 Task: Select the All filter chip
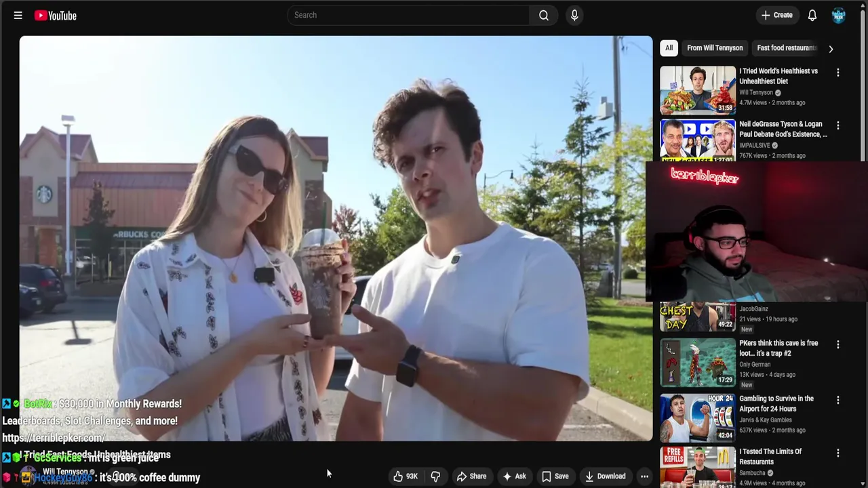point(669,48)
